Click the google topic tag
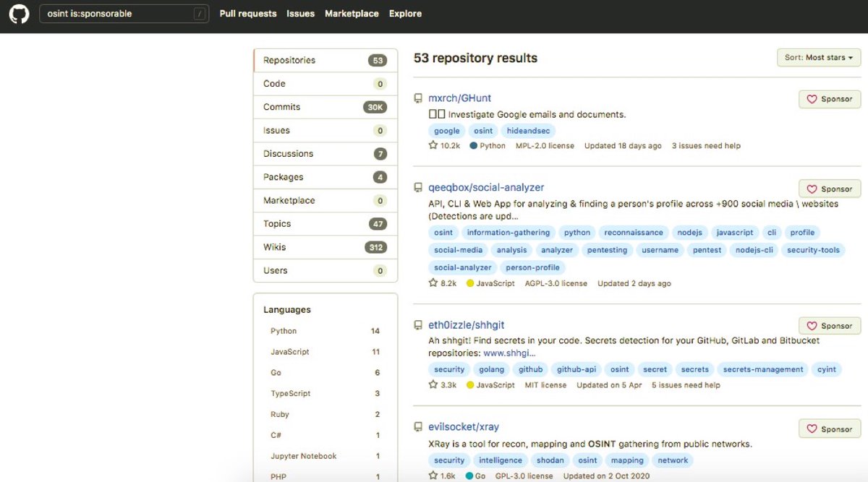This screenshot has height=482, width=868. [x=447, y=131]
